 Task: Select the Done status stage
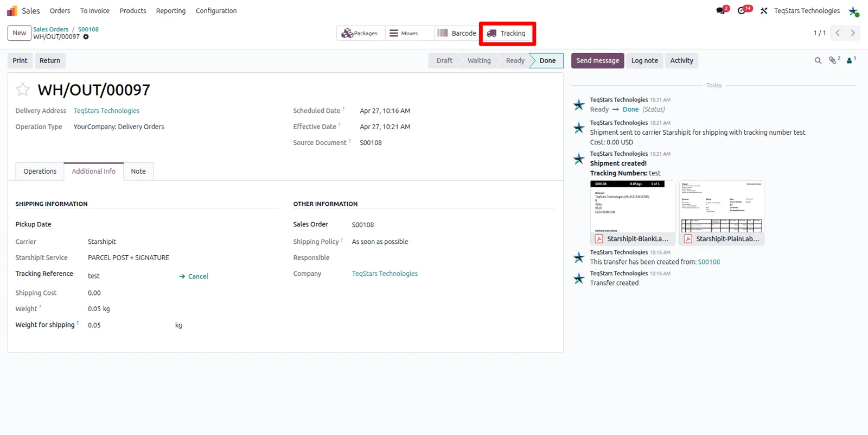pyautogui.click(x=547, y=61)
